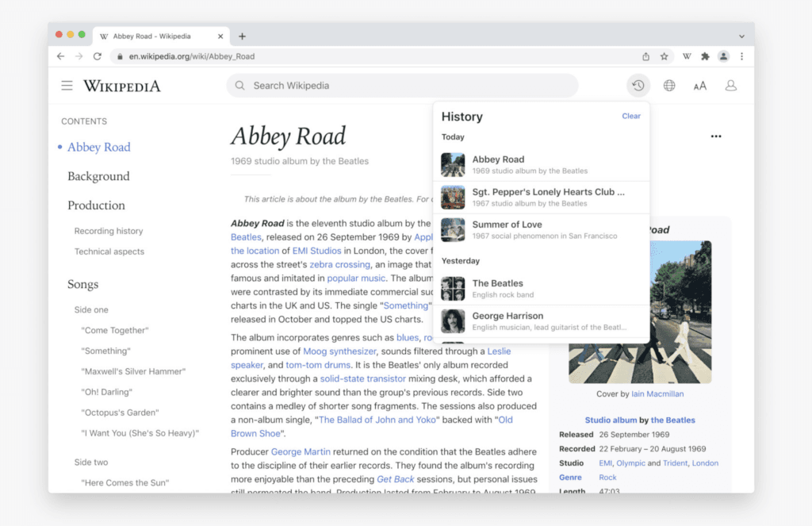The height and width of the screenshot is (526, 812).
Task: Select Abbey Road in the contents
Action: coord(99,148)
